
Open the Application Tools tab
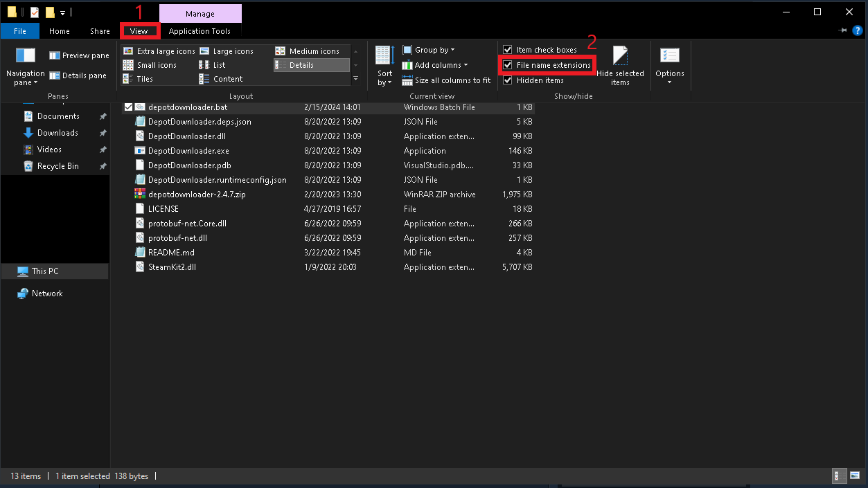[200, 31]
